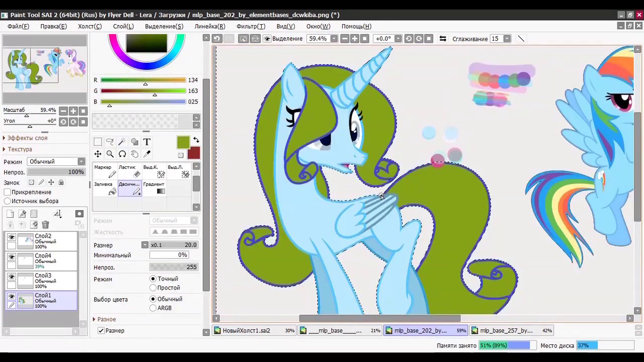Select the lasso tool
Screen dimensions: 644x362
pyautogui.click(x=110, y=142)
